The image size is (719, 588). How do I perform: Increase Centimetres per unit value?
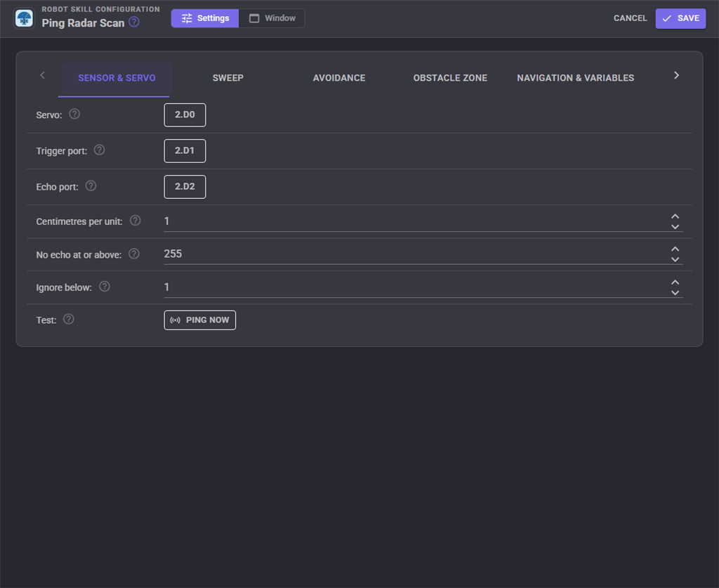click(675, 216)
